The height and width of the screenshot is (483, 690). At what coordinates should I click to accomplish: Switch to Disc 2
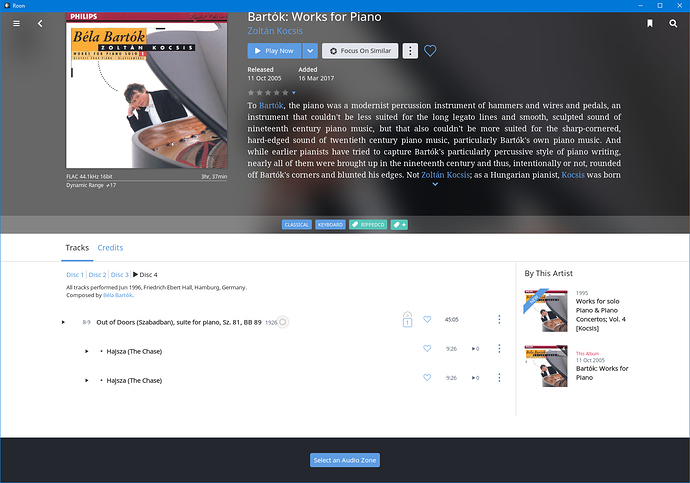[x=97, y=274]
